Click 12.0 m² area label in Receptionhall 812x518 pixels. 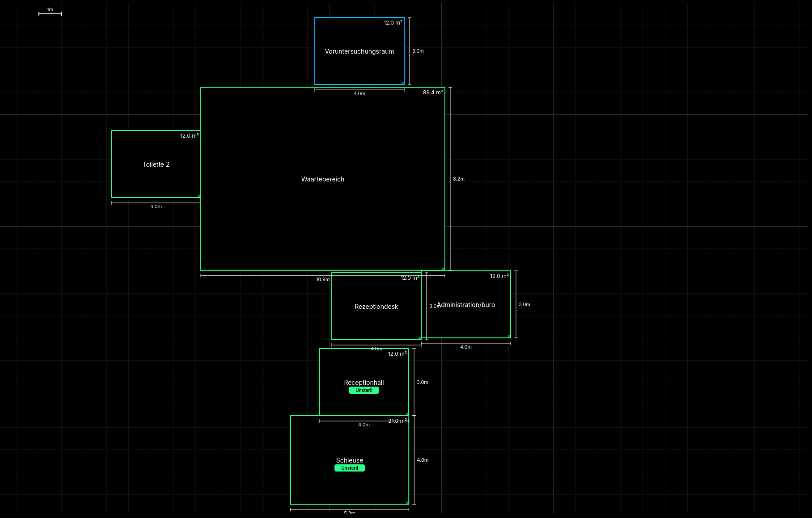click(x=398, y=354)
